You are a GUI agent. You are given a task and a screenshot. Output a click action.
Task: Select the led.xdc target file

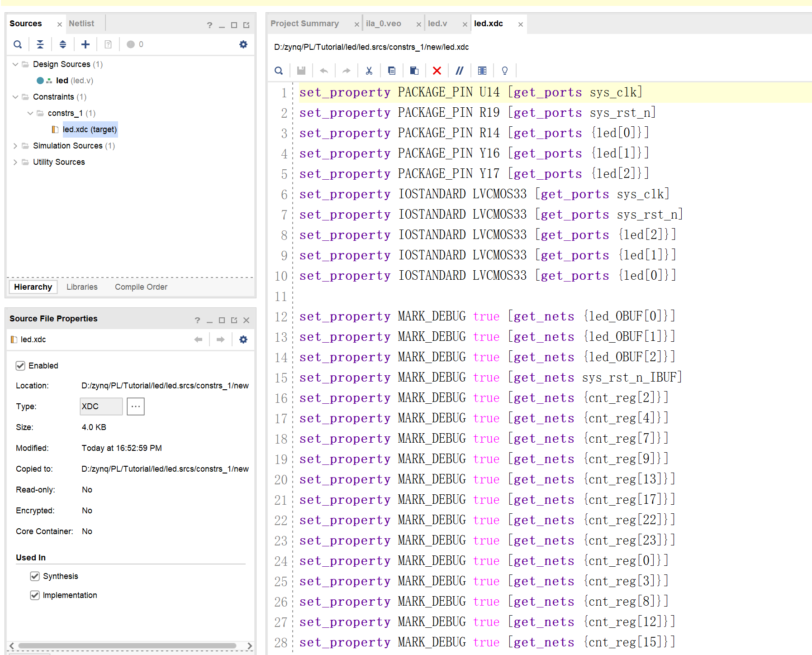pos(90,129)
